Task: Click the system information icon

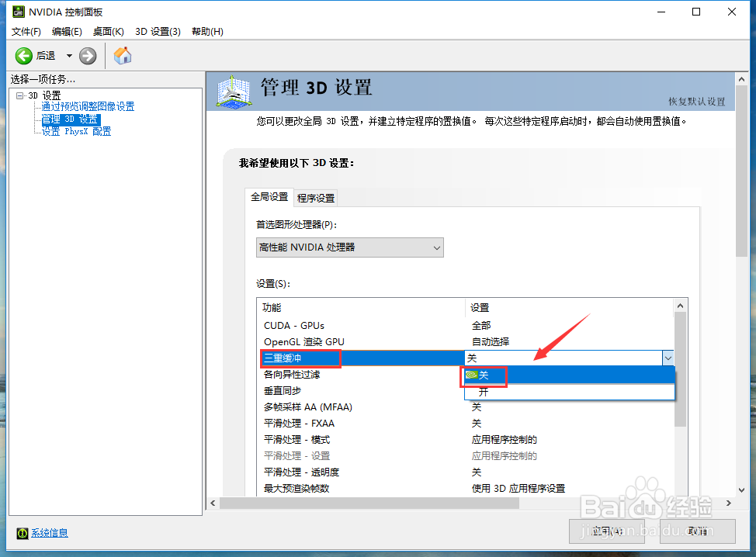Action: coord(23,533)
